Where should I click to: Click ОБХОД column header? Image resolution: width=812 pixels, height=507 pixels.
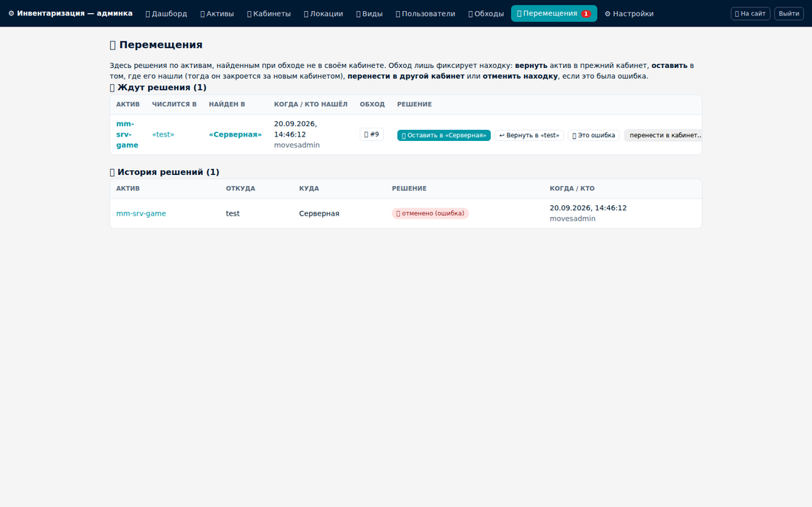point(372,104)
